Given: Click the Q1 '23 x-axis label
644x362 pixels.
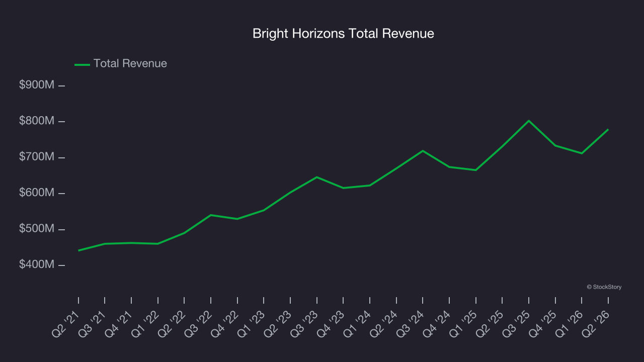Looking at the screenshot, I should (252, 323).
